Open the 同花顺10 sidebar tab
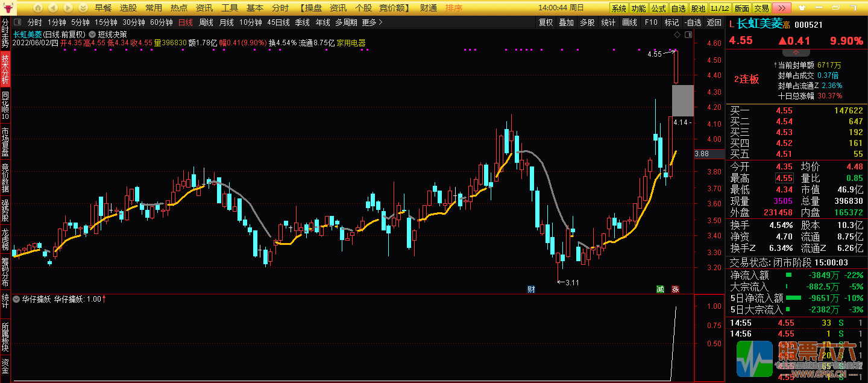868x383 pixels. pos(5,106)
